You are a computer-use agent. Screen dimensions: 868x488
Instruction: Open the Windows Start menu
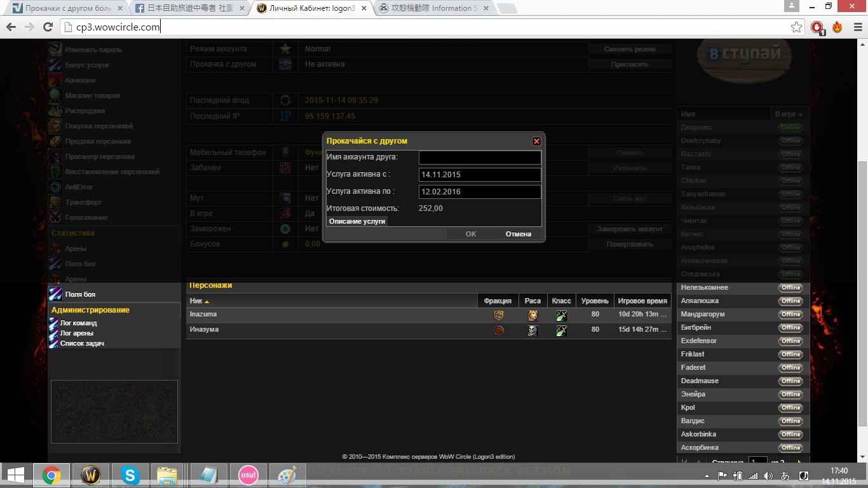(x=15, y=475)
